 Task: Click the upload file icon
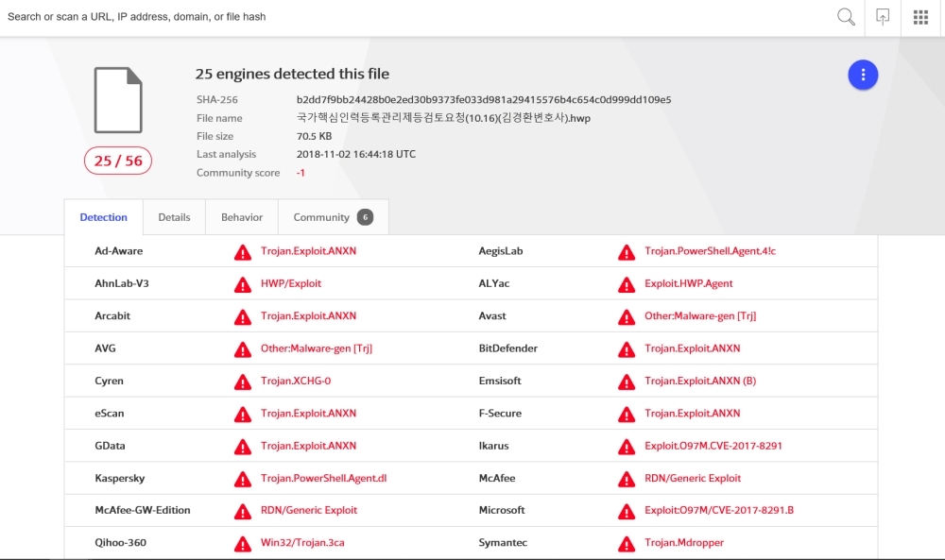pos(883,17)
